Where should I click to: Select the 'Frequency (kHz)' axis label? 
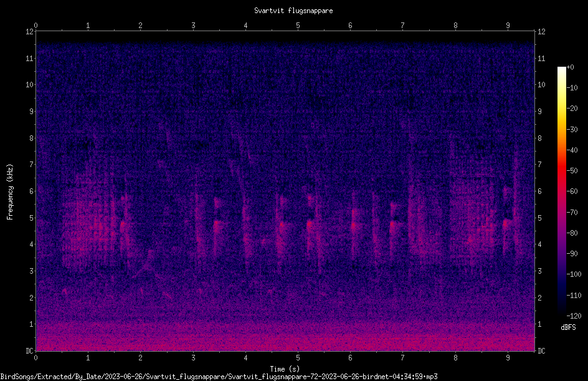10,192
